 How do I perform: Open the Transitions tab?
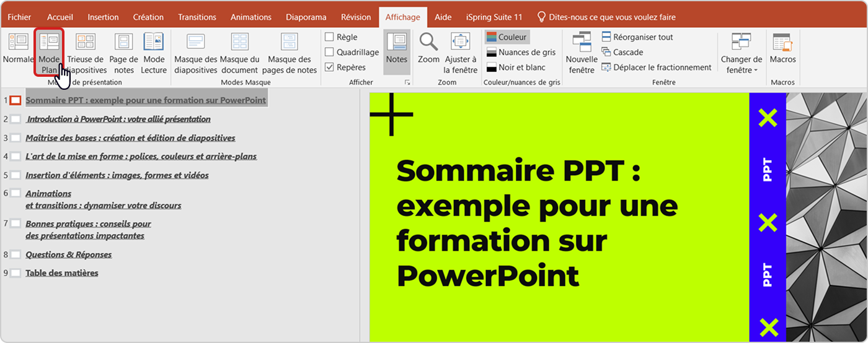pyautogui.click(x=197, y=17)
